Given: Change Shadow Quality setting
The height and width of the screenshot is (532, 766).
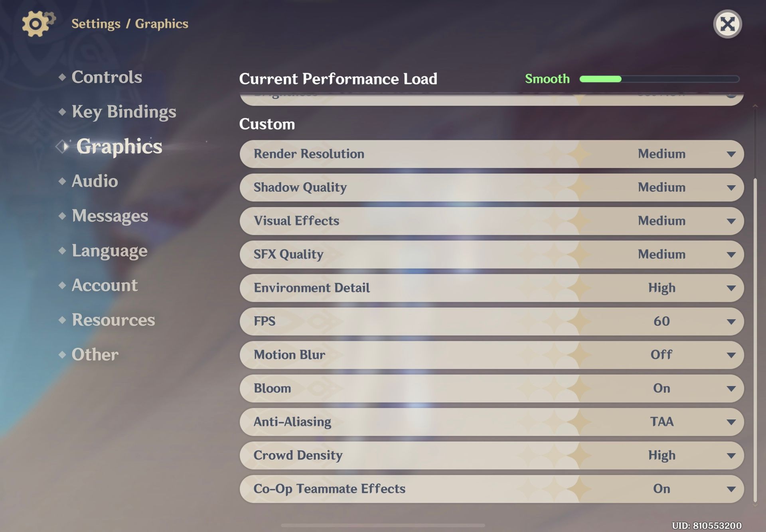Looking at the screenshot, I should click(732, 187).
